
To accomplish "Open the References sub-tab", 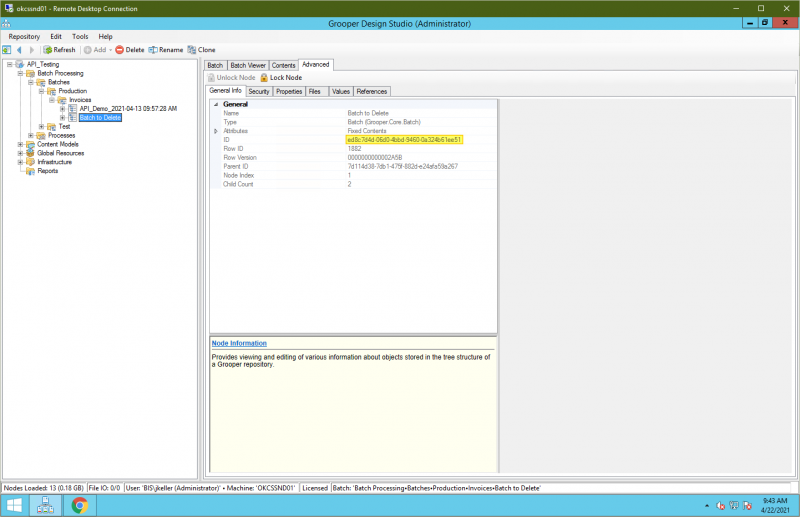I will pos(372,91).
